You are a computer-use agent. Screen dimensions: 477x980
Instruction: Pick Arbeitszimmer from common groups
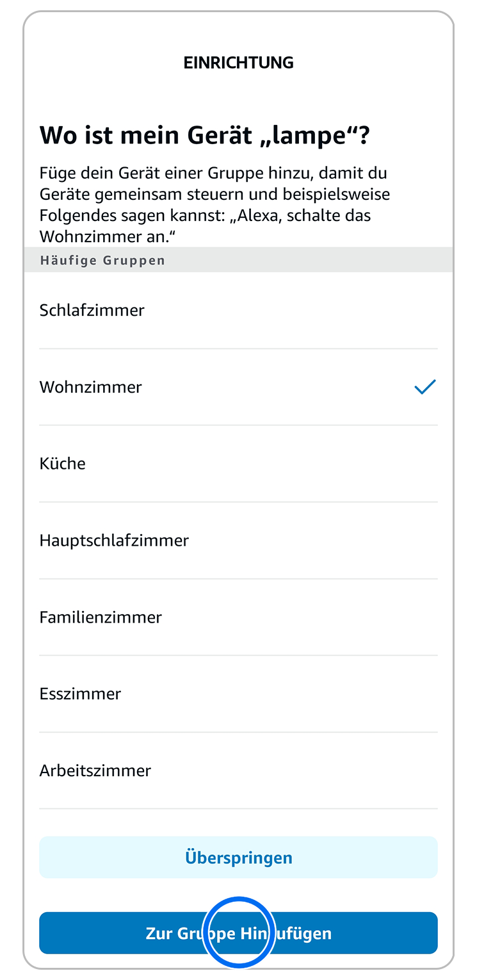click(x=95, y=771)
